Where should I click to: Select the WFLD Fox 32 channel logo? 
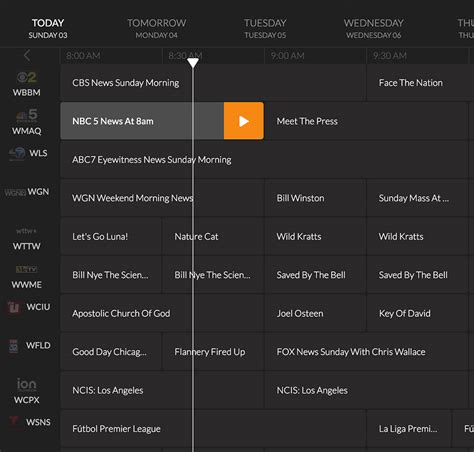[14, 346]
